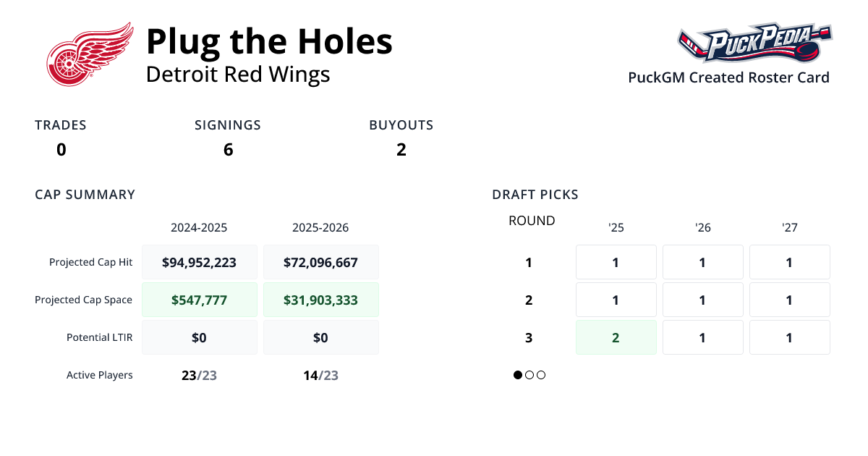Open the 2025-2026 season column header
868x456 pixels.
[321, 227]
